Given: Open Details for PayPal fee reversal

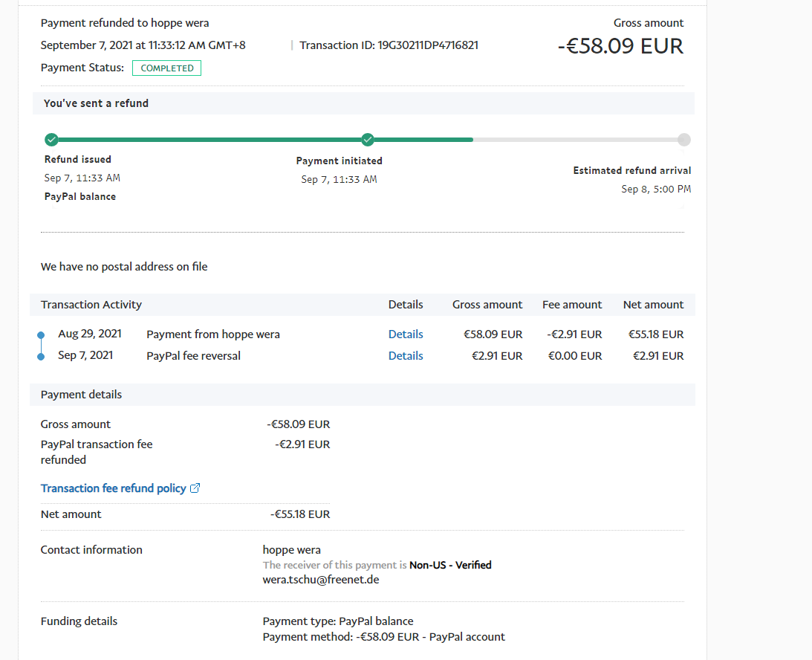Looking at the screenshot, I should [406, 356].
